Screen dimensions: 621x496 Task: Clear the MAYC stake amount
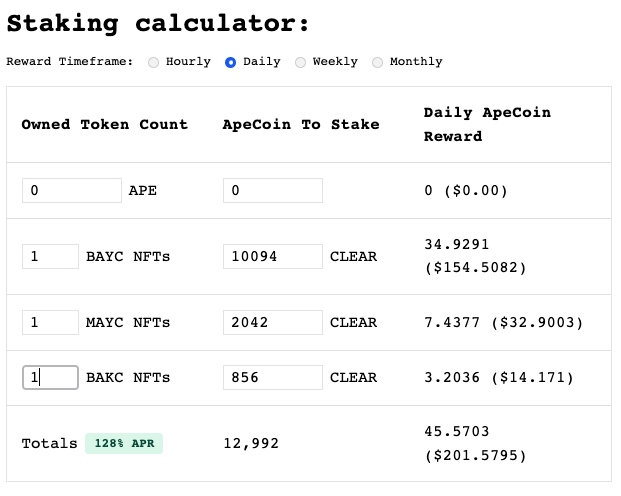point(353,323)
